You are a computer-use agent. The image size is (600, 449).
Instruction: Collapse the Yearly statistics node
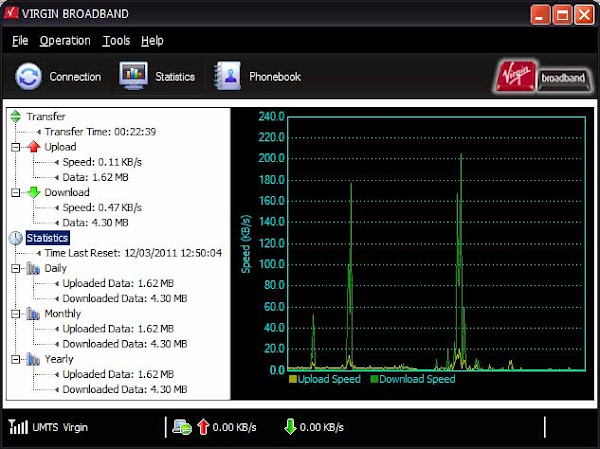tap(15, 359)
